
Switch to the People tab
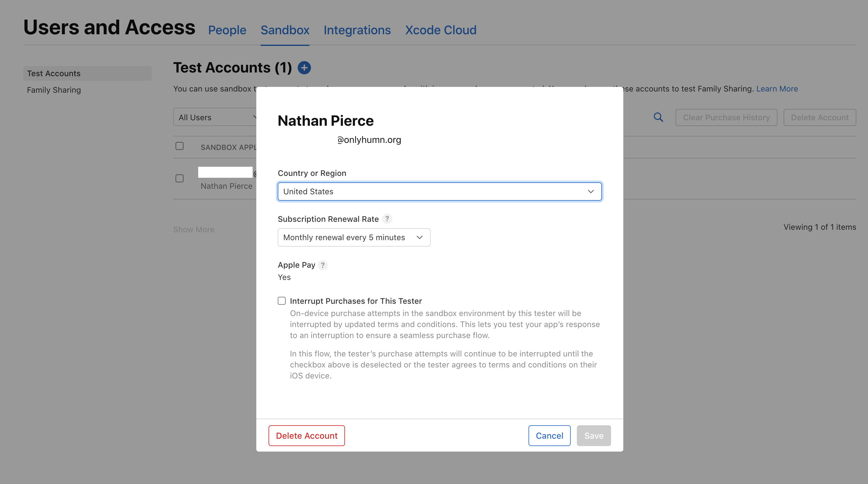coord(227,30)
